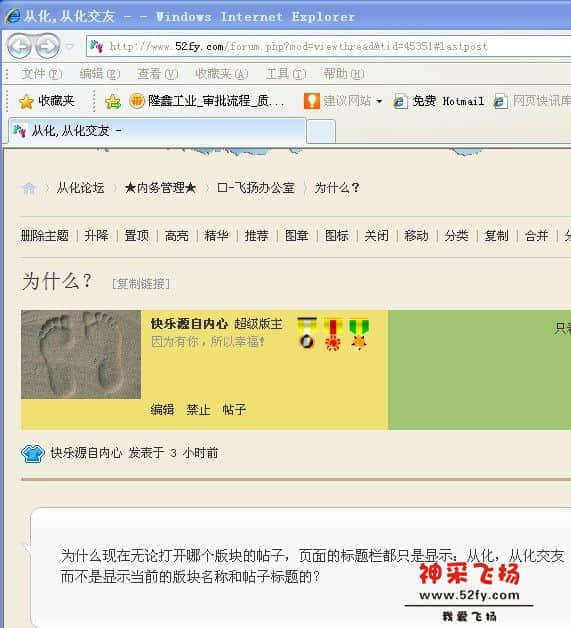Click 高亮 highlight action

tap(177, 236)
